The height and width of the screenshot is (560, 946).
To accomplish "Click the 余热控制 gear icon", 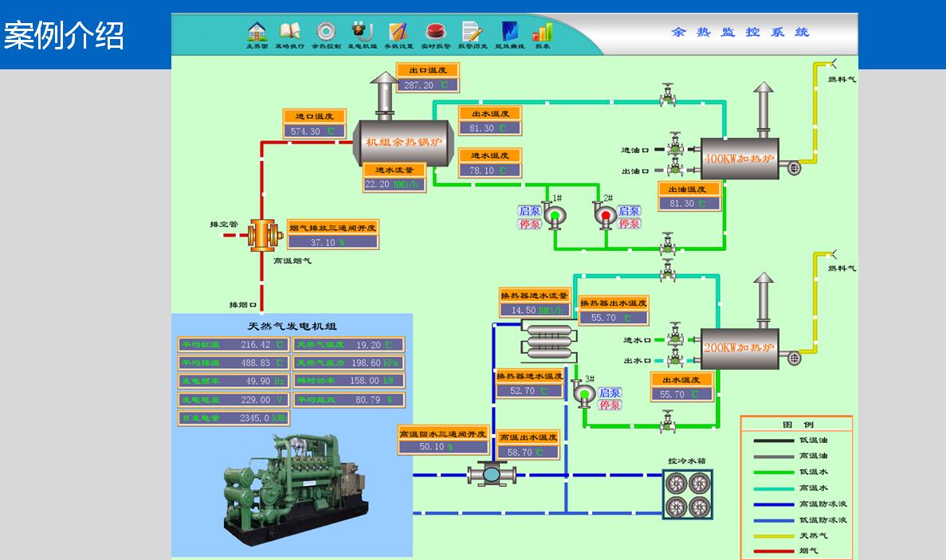I will click(x=325, y=32).
